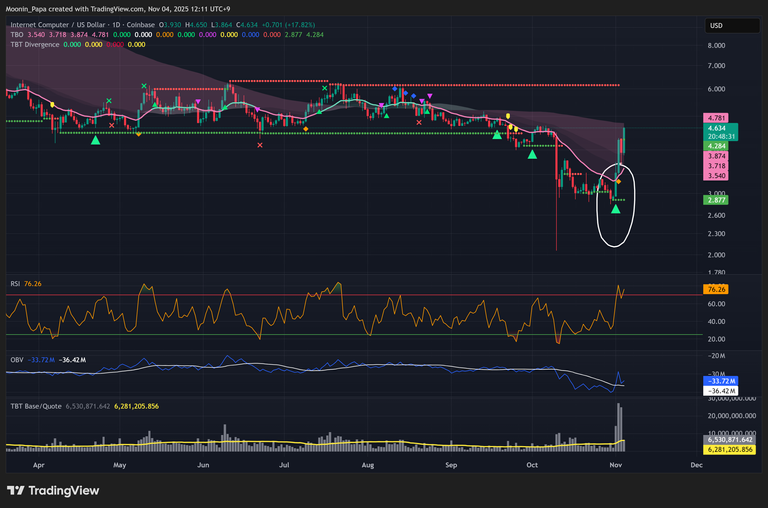The image size is (768, 508).
Task: Click the TradingView logo in the bottom corner
Action: (53, 490)
